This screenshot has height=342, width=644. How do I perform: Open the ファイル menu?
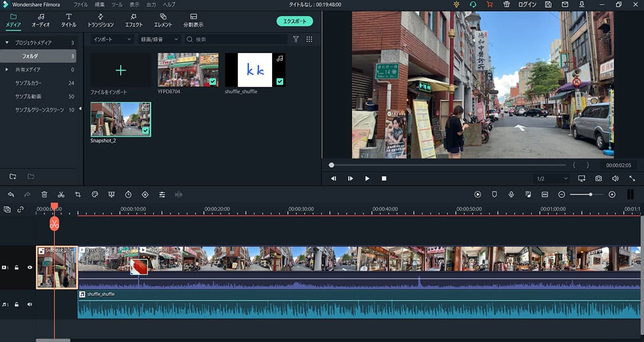pos(80,4)
